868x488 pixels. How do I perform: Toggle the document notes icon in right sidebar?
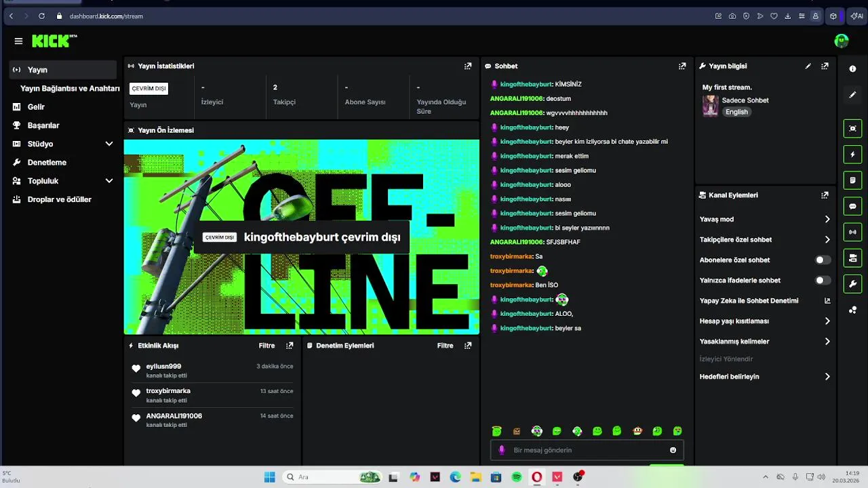pos(852,180)
